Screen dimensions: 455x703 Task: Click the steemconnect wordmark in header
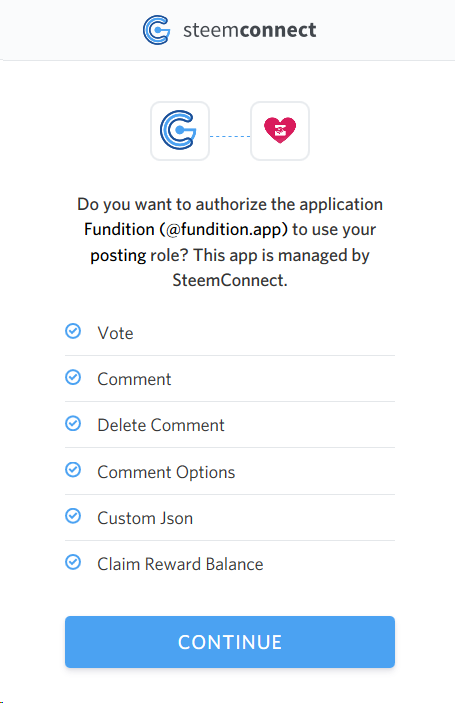pos(249,30)
